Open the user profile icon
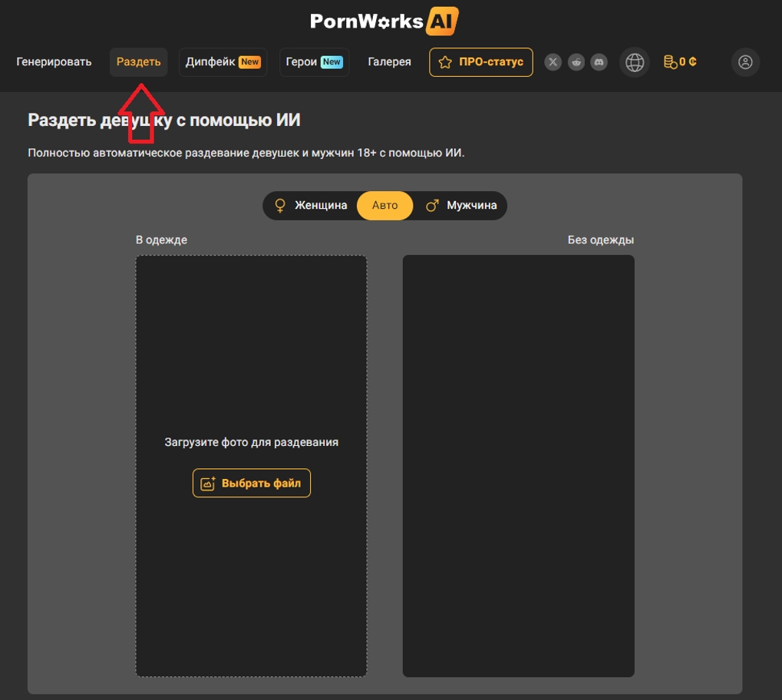This screenshot has height=700, width=782. click(745, 62)
